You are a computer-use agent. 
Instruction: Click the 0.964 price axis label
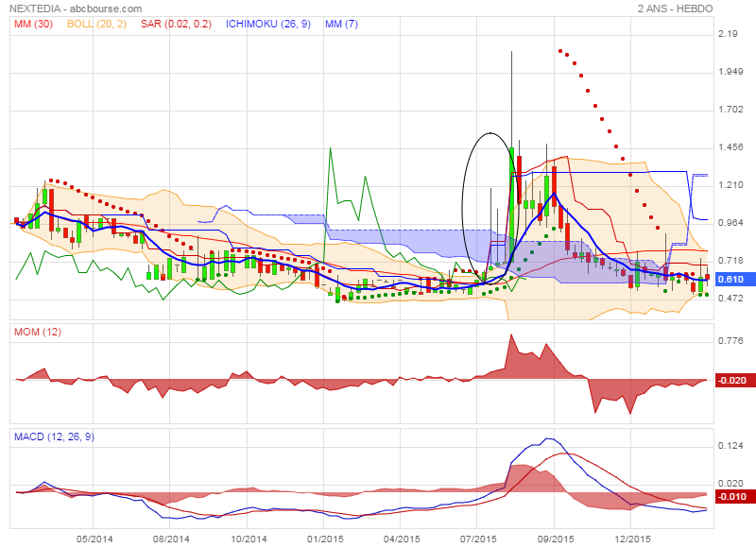pos(730,223)
